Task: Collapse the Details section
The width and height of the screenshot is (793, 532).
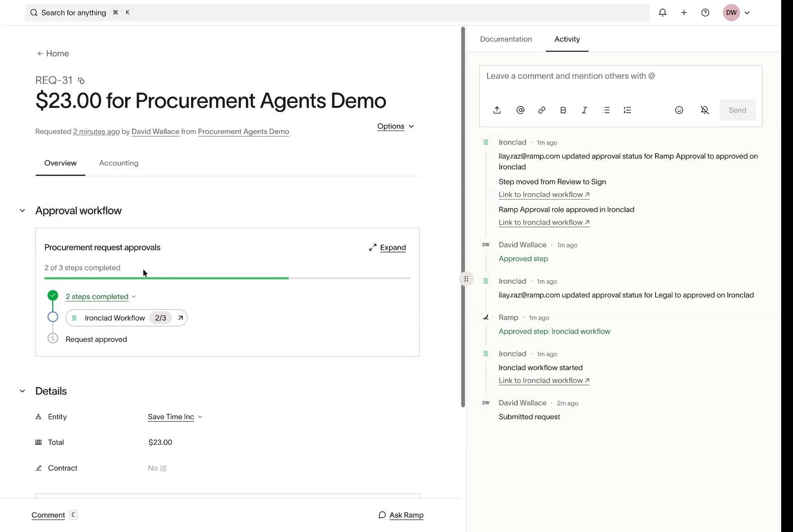Action: 22,391
